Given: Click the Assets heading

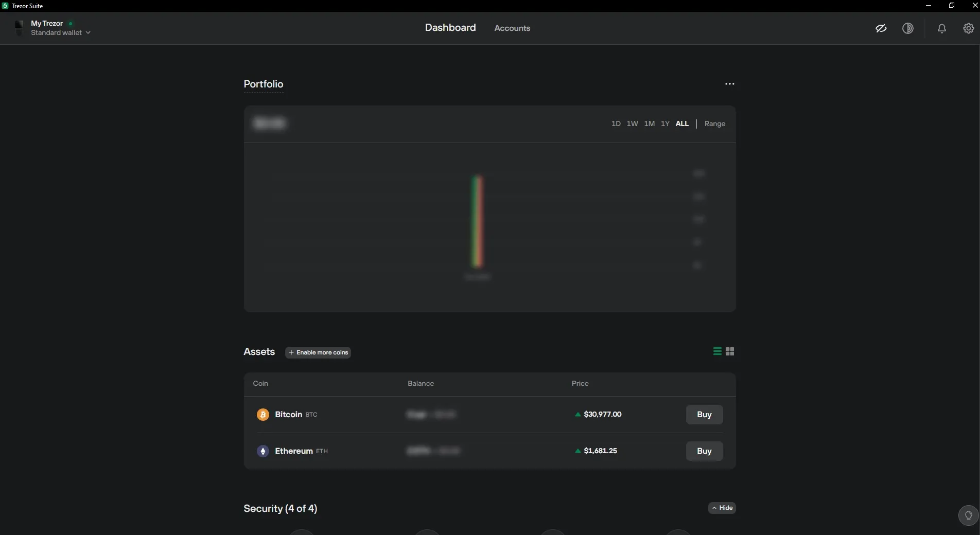Looking at the screenshot, I should tap(259, 352).
